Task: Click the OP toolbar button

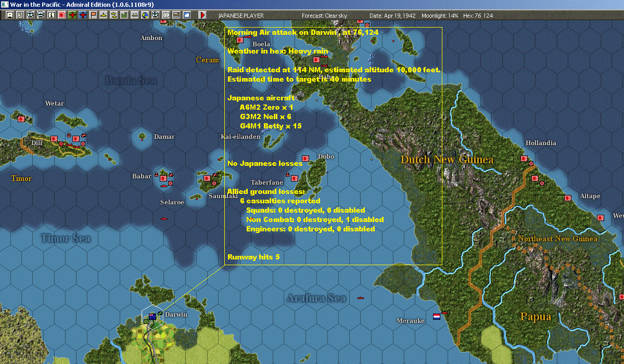Action: coord(166,15)
